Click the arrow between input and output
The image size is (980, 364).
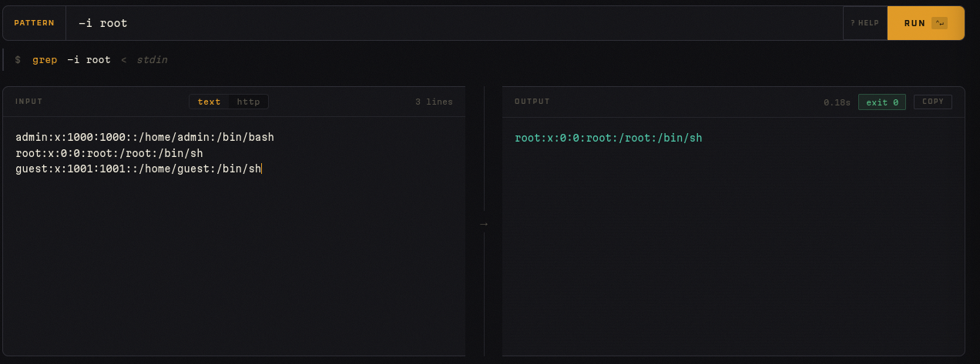point(484,224)
